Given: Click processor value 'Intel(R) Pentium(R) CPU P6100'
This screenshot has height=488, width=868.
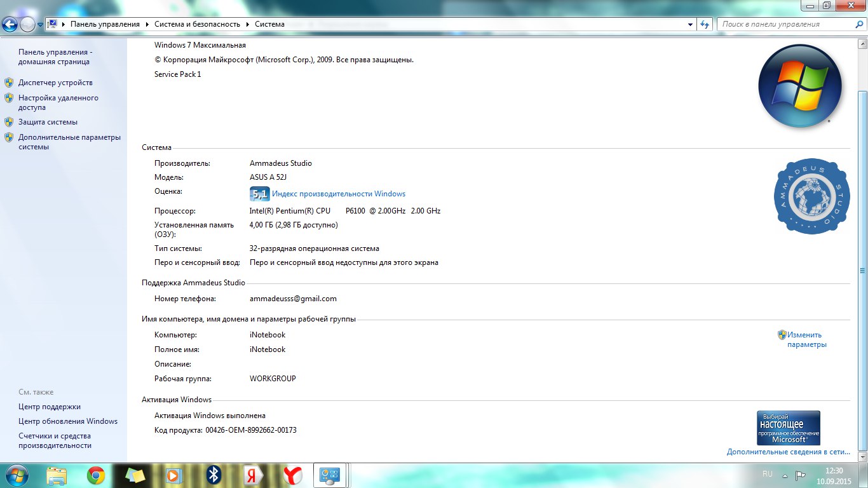Looking at the screenshot, I should [308, 211].
